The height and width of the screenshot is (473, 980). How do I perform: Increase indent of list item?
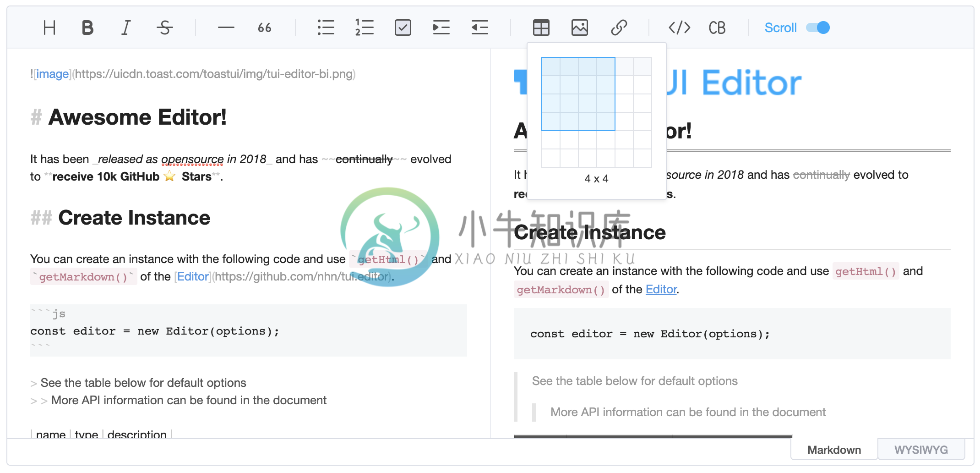tap(441, 28)
